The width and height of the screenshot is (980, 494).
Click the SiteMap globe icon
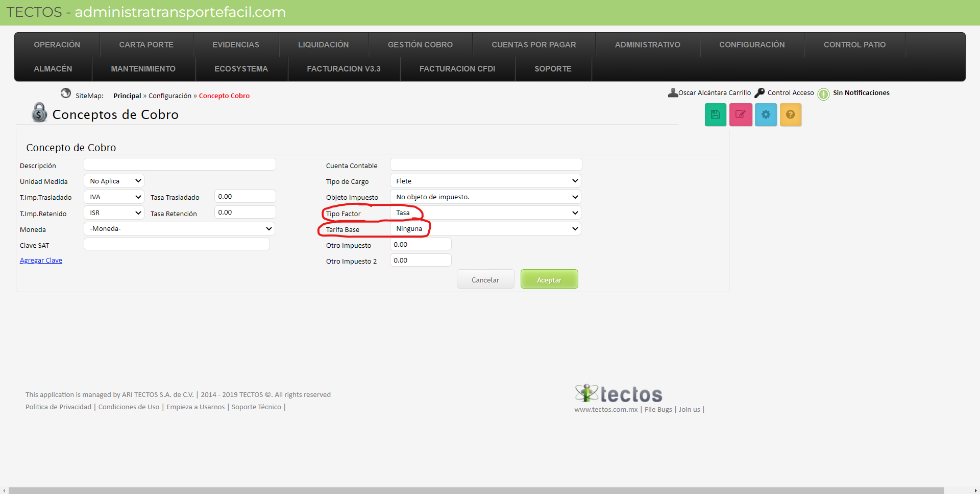point(66,93)
